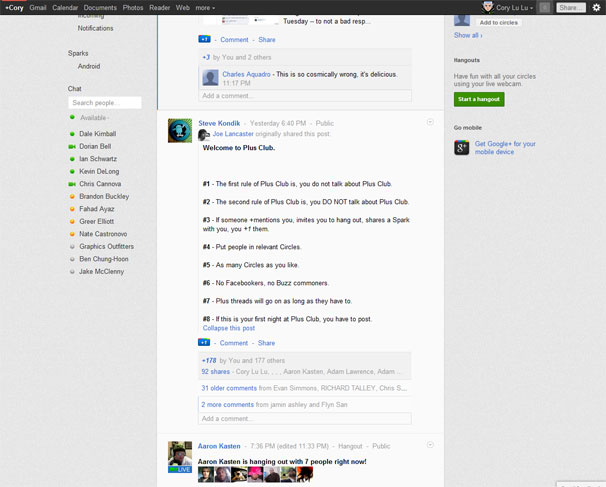Click the pink-haired hangout participant thumbnail
The height and width of the screenshot is (487, 606).
point(255,474)
